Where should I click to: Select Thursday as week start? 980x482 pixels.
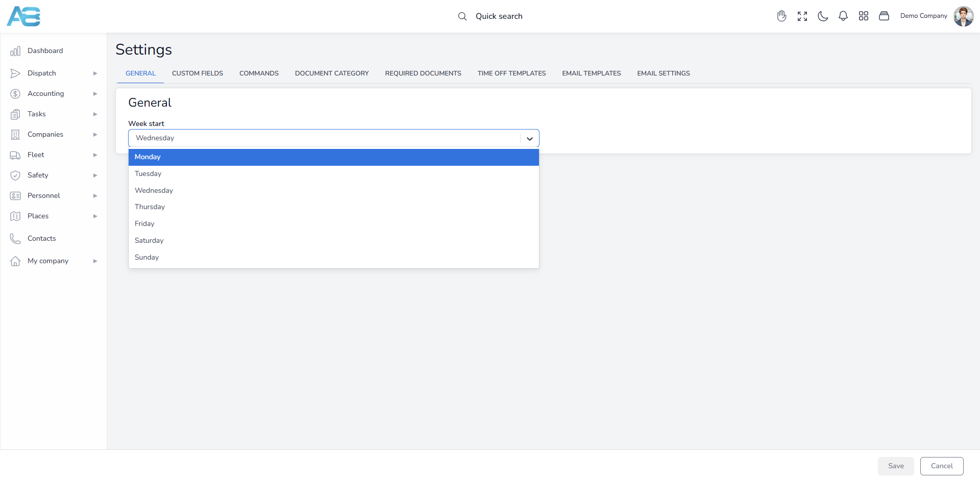334,207
